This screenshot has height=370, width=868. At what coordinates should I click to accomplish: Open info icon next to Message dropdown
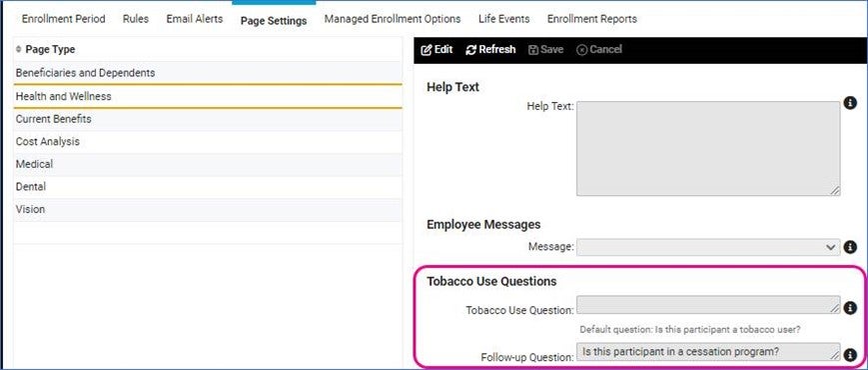coord(850,247)
